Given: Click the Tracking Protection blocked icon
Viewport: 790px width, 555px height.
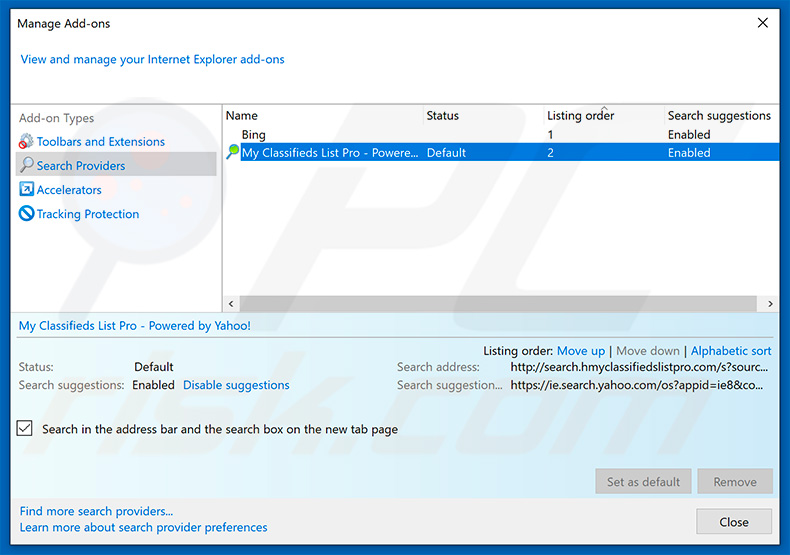Looking at the screenshot, I should [x=26, y=214].
